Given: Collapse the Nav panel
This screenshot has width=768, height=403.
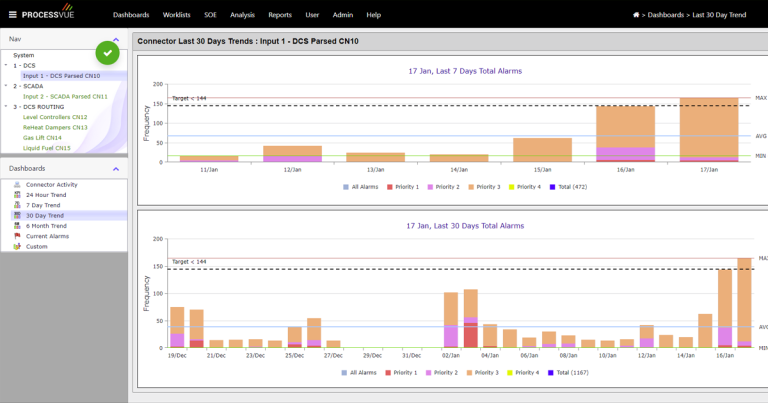Looking at the screenshot, I should (x=116, y=40).
